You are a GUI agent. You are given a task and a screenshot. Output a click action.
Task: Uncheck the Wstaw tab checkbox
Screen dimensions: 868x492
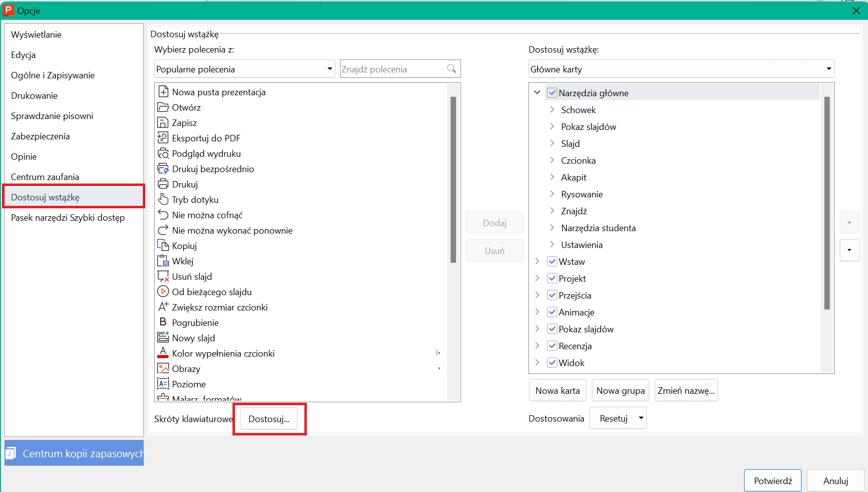(x=552, y=261)
